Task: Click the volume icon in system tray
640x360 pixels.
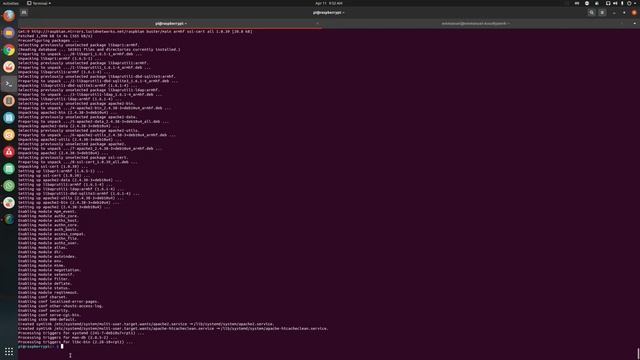Action: [615, 3]
